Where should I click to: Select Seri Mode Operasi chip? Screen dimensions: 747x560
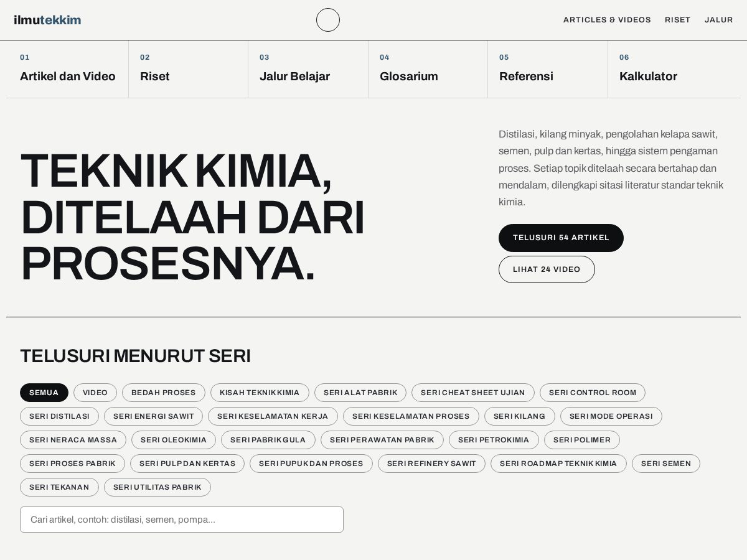pyautogui.click(x=611, y=416)
